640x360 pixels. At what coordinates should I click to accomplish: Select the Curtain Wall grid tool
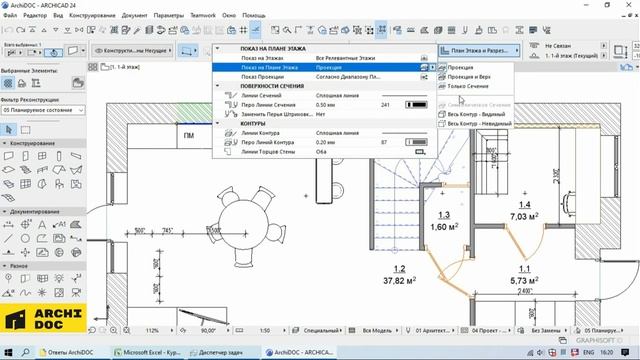coord(25,184)
